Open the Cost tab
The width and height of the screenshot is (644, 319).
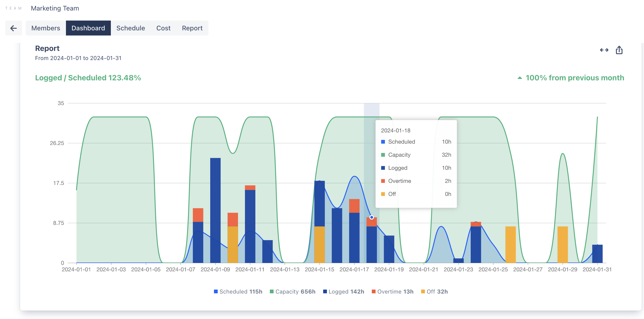pos(163,28)
